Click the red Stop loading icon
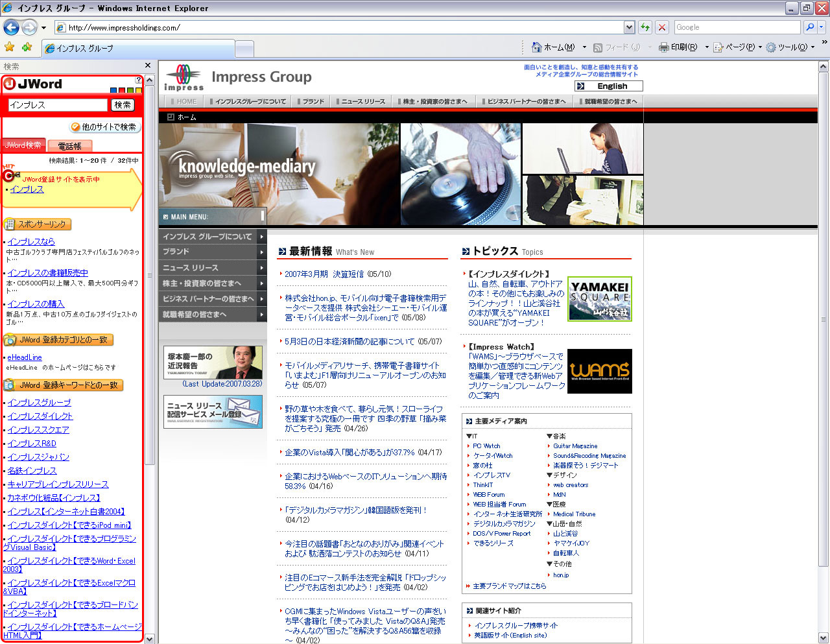Image resolution: width=830 pixels, height=644 pixels. click(x=662, y=27)
